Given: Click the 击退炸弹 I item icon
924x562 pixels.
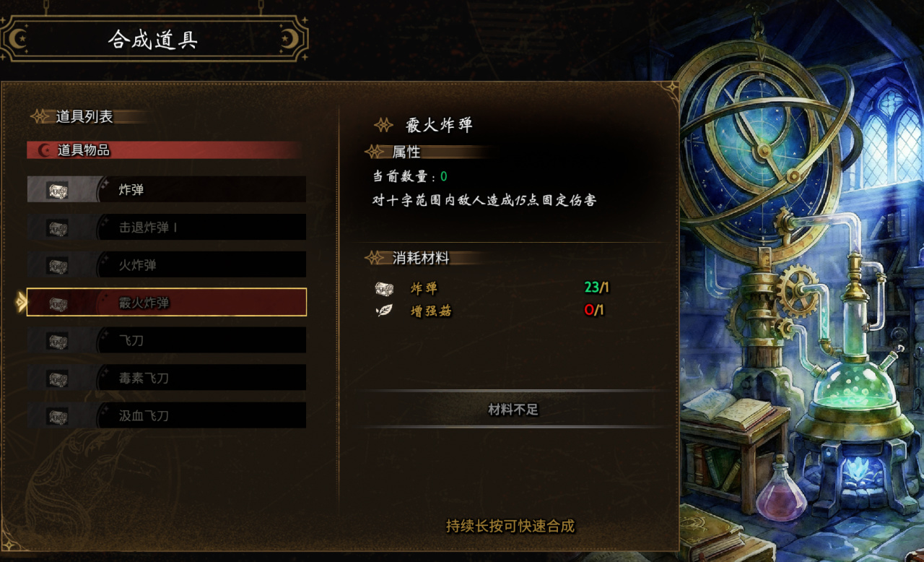Looking at the screenshot, I should click(x=58, y=228).
